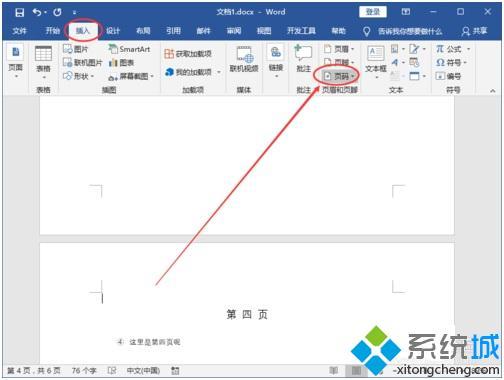Click the 共享 (Share) button
The width and height of the screenshot is (504, 380).
click(475, 31)
